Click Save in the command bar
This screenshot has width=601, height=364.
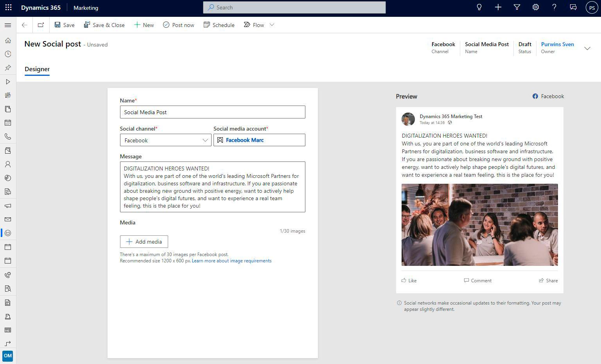coord(65,25)
